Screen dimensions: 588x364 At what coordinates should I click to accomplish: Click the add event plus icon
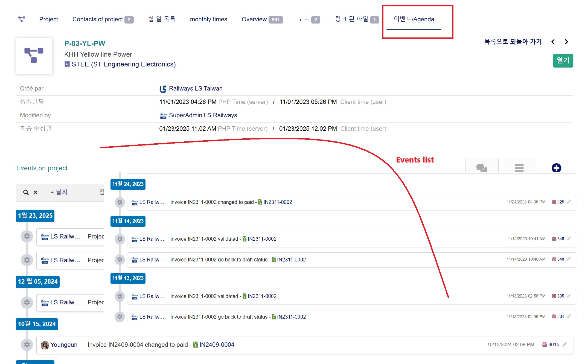point(556,168)
